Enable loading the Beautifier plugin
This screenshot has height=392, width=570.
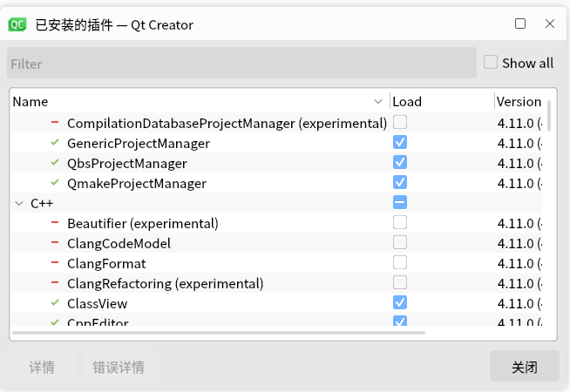(x=400, y=222)
